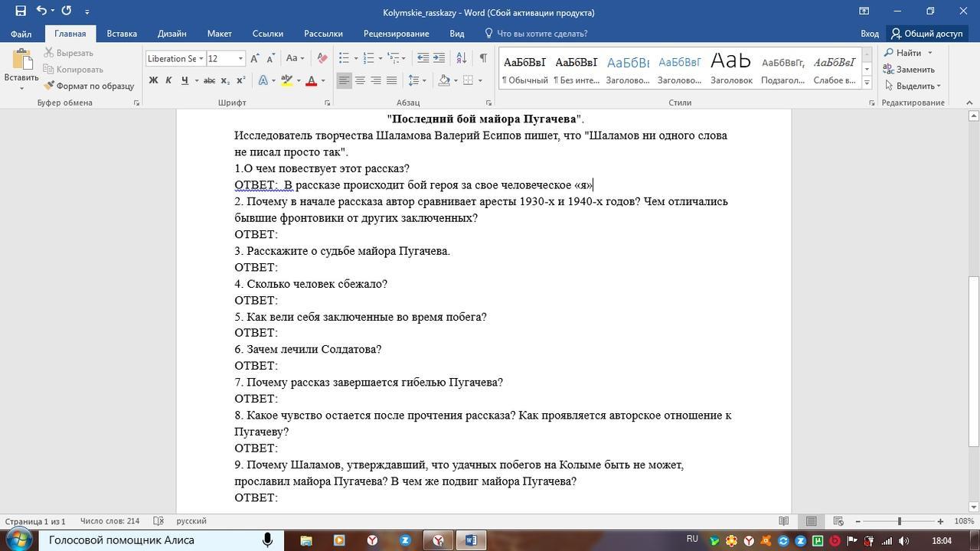Open the ribbon display options
Image resolution: width=980 pixels, height=551 pixels.
tap(864, 11)
